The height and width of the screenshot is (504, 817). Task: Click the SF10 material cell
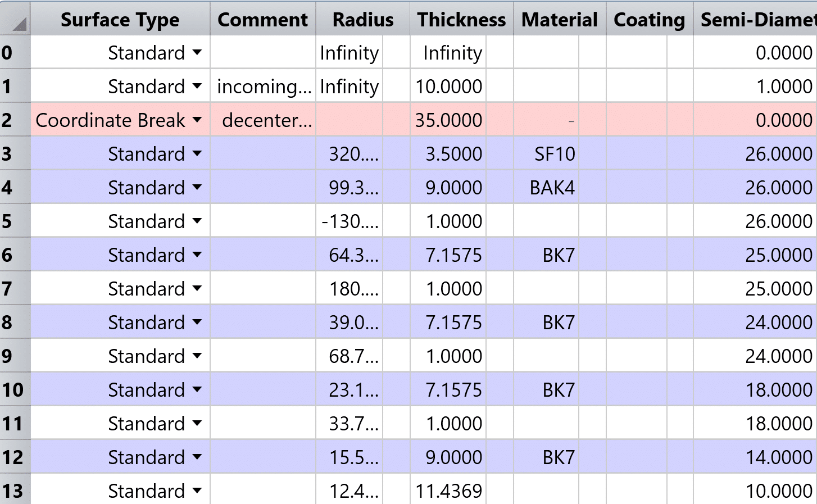click(x=546, y=153)
